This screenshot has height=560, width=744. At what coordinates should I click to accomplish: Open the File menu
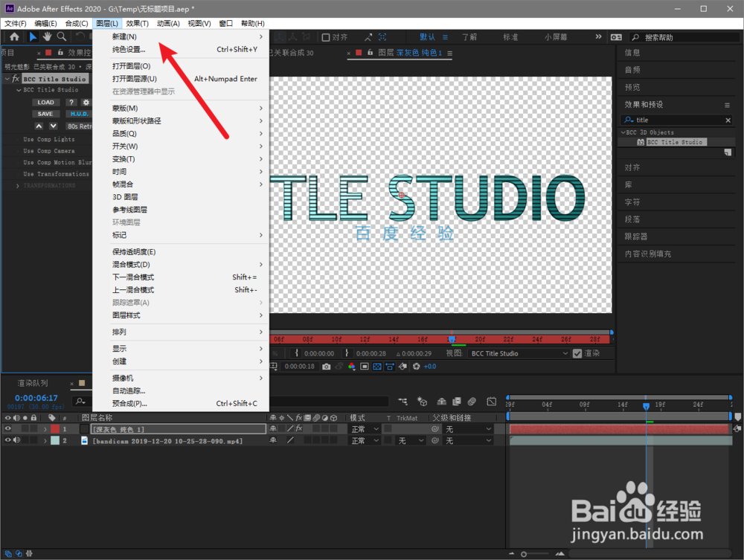(15, 23)
